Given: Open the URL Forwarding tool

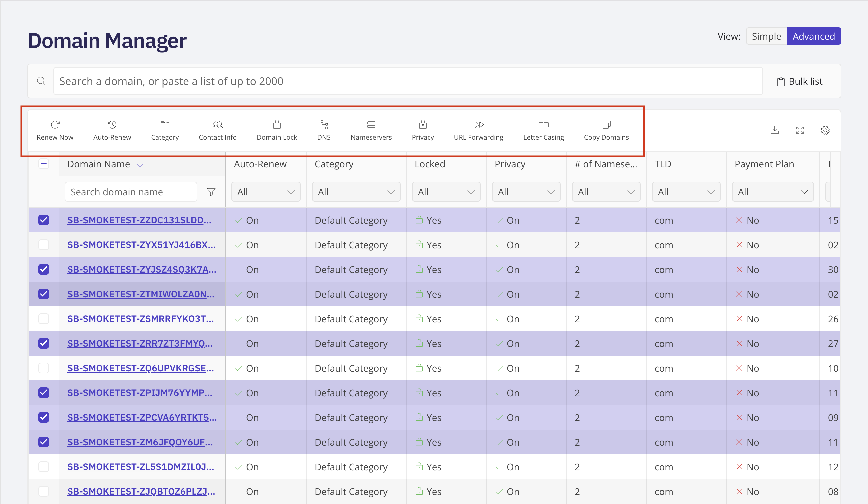Looking at the screenshot, I should pos(479,131).
